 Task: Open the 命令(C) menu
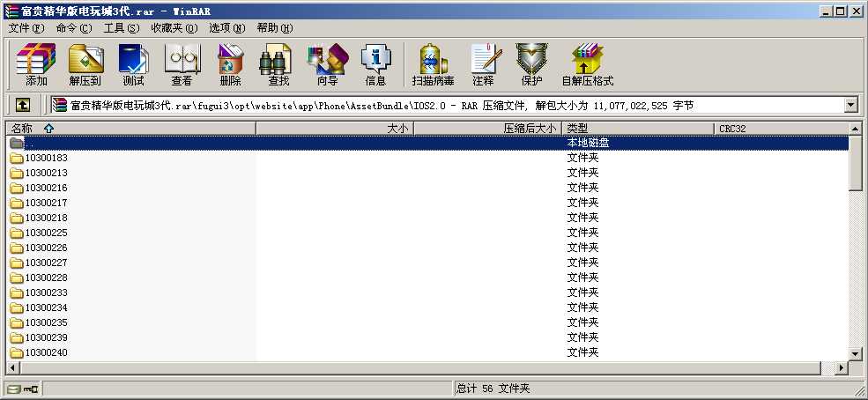pyautogui.click(x=74, y=28)
